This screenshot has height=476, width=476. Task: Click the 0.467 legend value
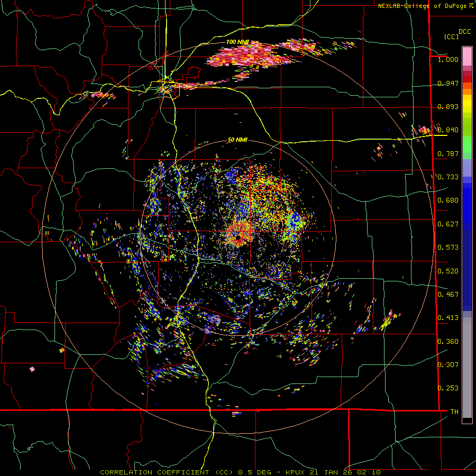pos(448,295)
